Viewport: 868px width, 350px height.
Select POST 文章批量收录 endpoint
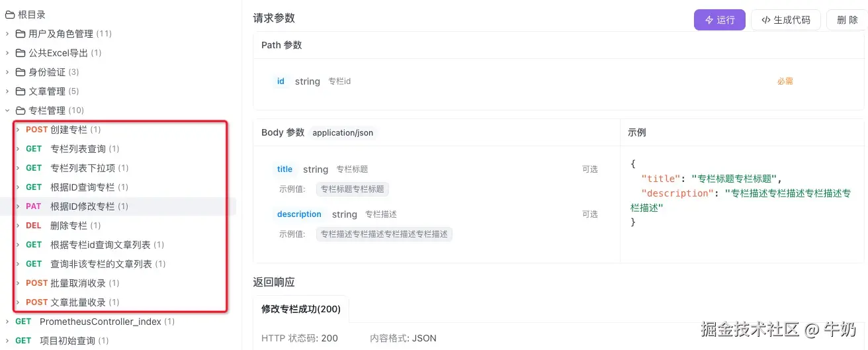coord(78,302)
